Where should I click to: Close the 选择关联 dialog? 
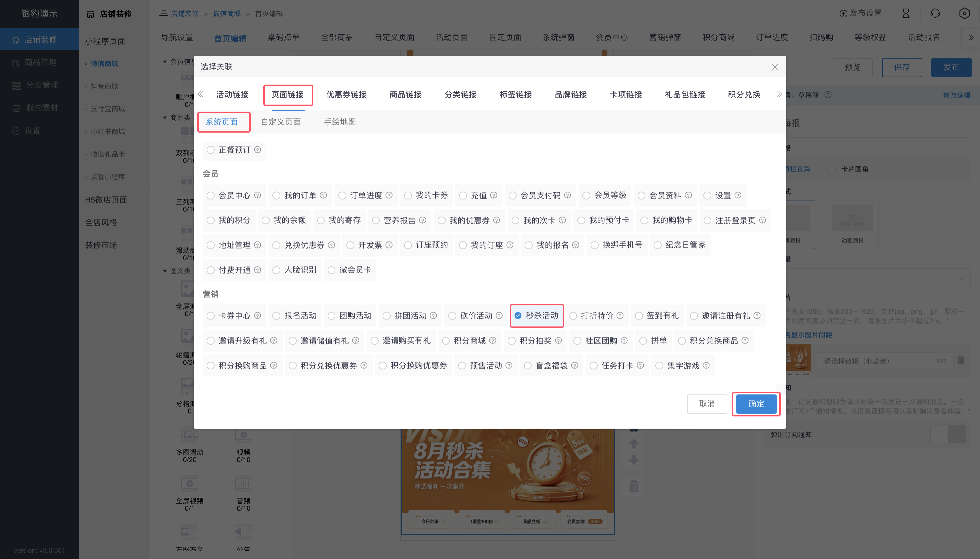tap(775, 67)
